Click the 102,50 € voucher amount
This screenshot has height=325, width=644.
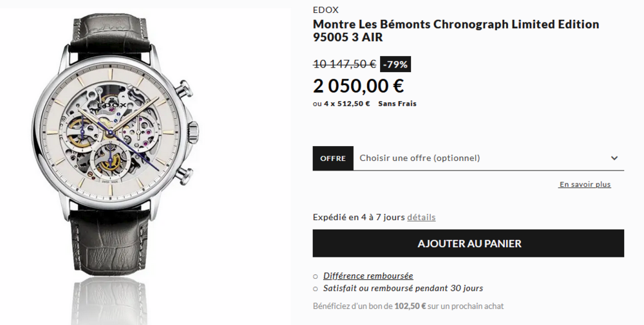coord(410,306)
